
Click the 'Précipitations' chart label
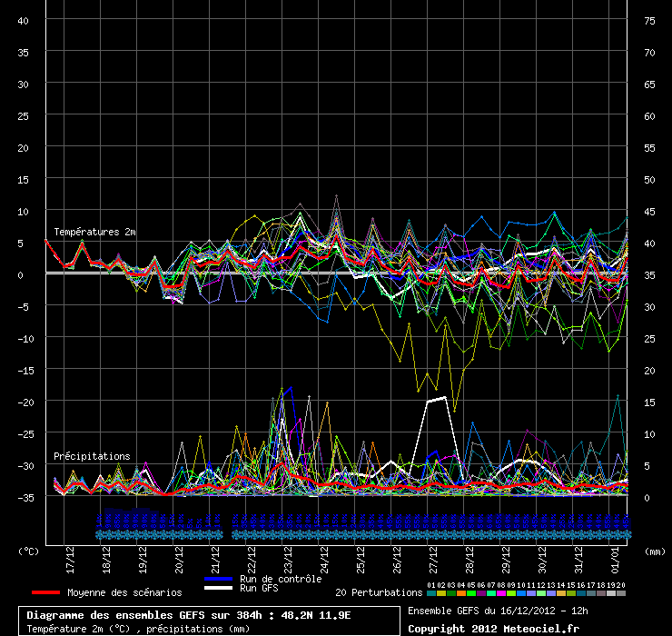click(92, 456)
